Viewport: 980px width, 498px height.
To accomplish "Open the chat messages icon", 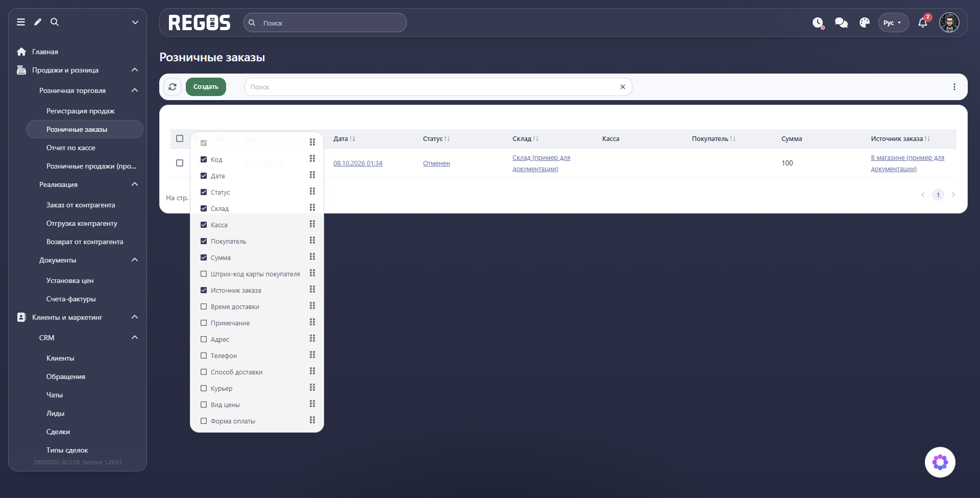I will click(841, 22).
